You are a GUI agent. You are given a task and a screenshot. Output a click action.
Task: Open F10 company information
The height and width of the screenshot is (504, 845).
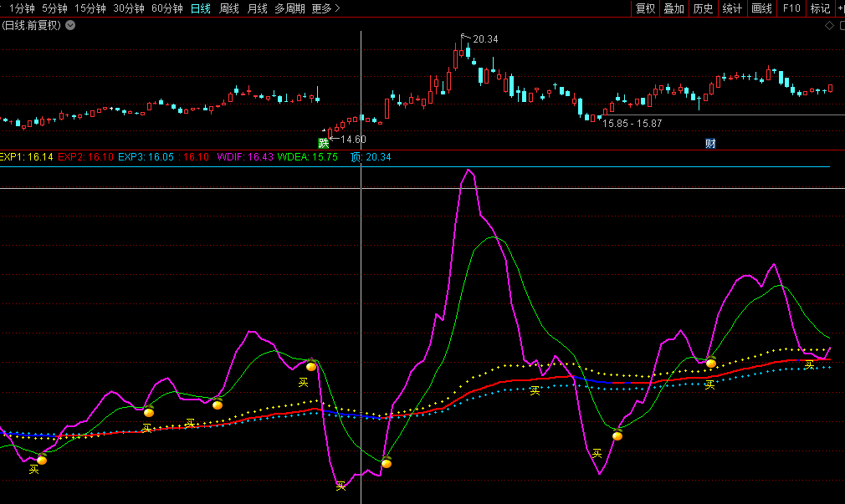[x=791, y=8]
